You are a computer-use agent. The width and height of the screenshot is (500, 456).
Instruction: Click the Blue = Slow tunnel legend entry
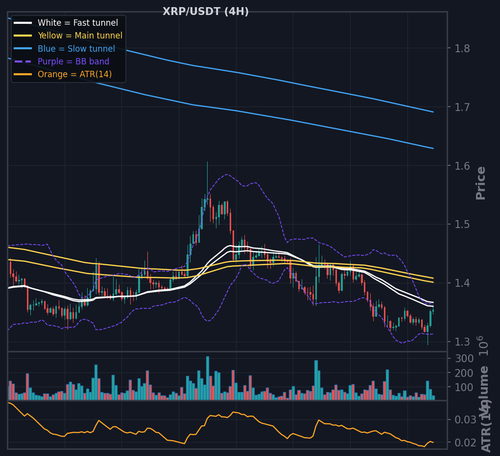64,49
